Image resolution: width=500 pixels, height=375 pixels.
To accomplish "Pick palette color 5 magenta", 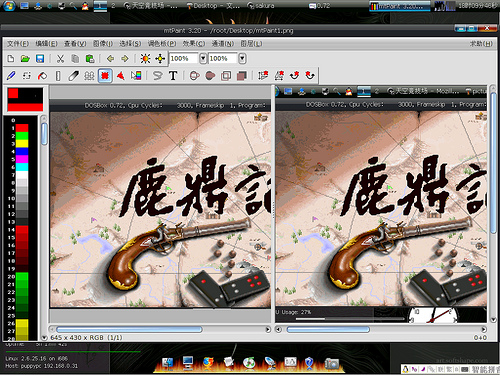I will pyautogui.click(x=22, y=159).
